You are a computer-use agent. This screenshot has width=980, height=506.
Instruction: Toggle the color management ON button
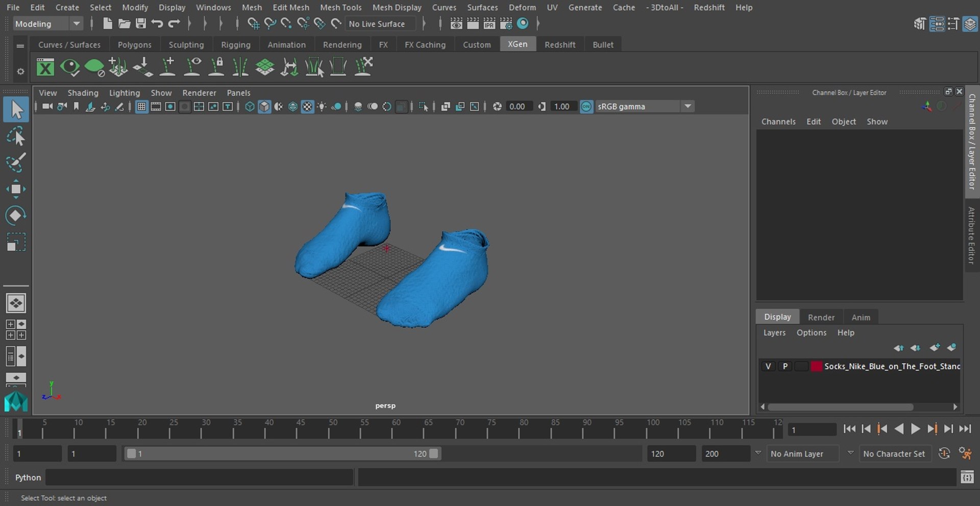click(586, 106)
